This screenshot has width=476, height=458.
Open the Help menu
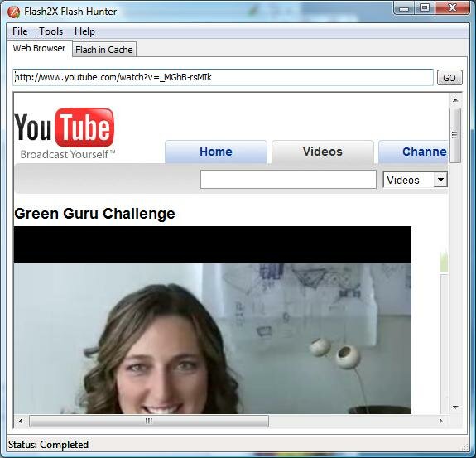(x=84, y=31)
